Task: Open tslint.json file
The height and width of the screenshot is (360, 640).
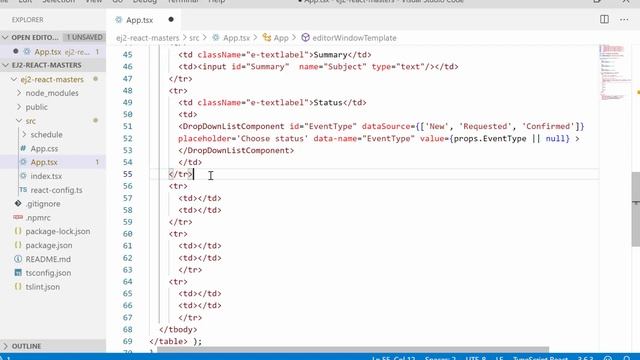Action: click(42, 287)
